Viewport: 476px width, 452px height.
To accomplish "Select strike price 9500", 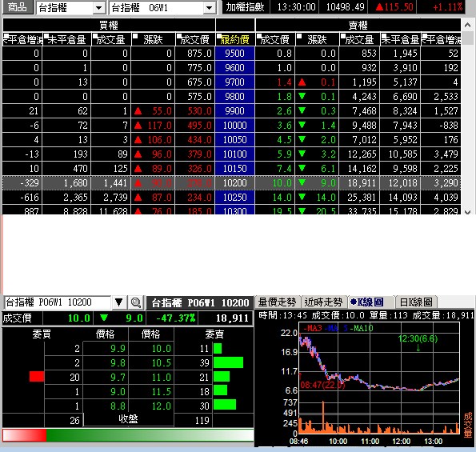I will point(234,54).
